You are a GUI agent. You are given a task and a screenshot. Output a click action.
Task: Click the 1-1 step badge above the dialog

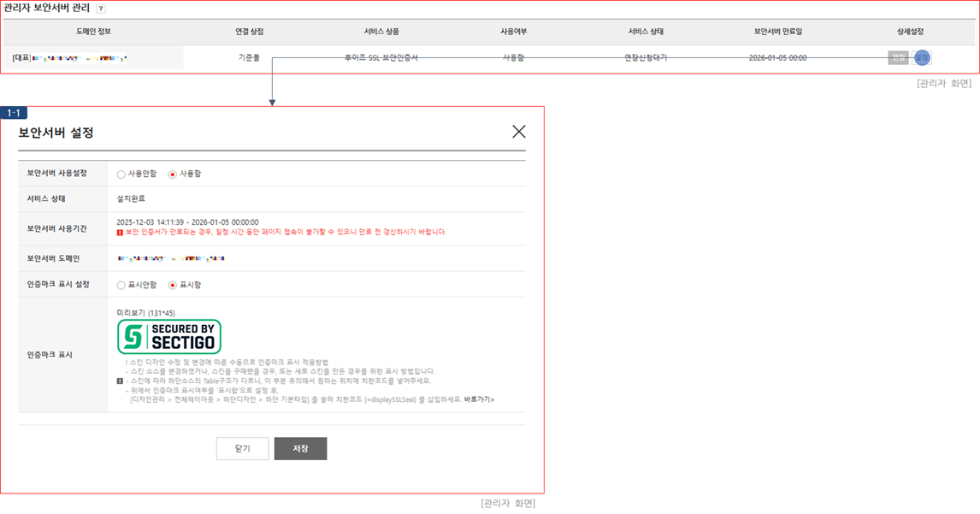pos(15,113)
